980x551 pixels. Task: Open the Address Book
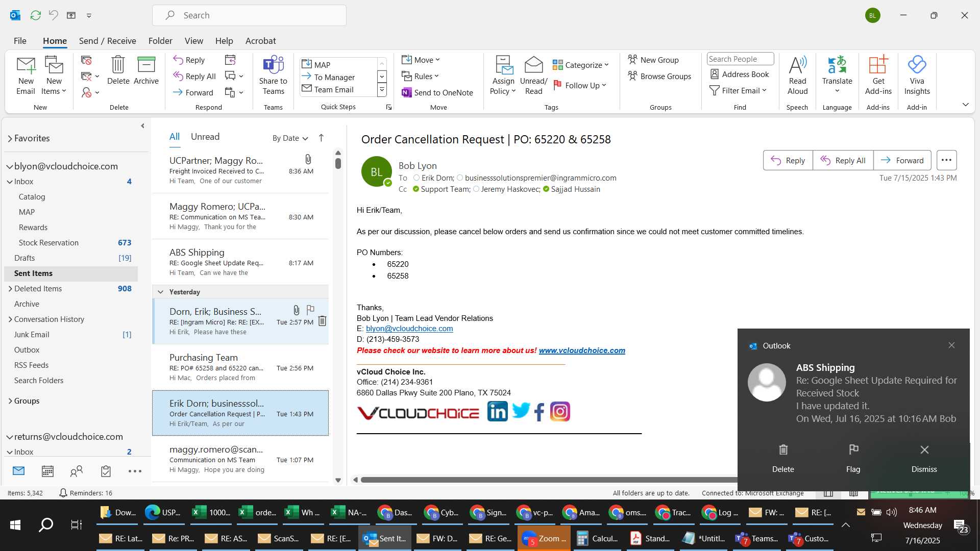(740, 74)
